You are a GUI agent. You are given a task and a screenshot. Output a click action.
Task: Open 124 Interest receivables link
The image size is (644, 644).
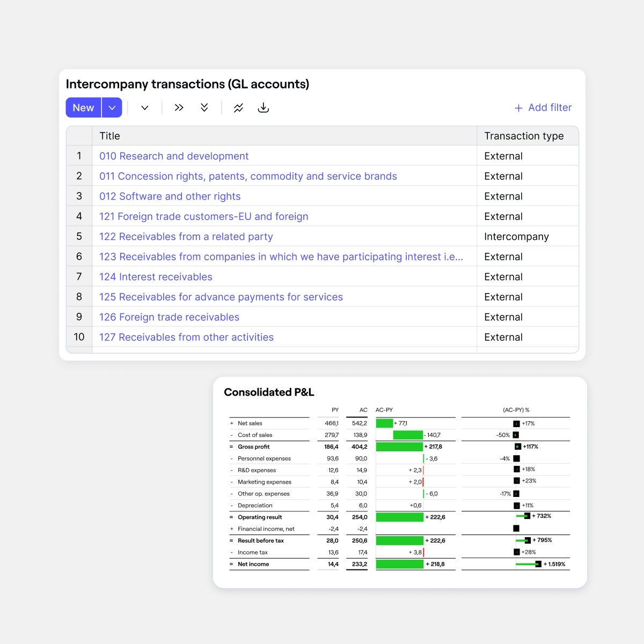point(156,277)
